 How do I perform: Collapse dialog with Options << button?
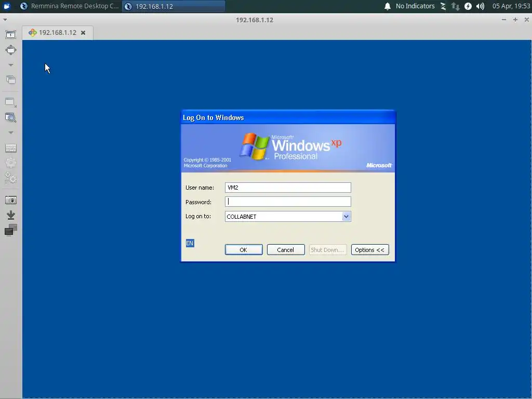point(370,250)
